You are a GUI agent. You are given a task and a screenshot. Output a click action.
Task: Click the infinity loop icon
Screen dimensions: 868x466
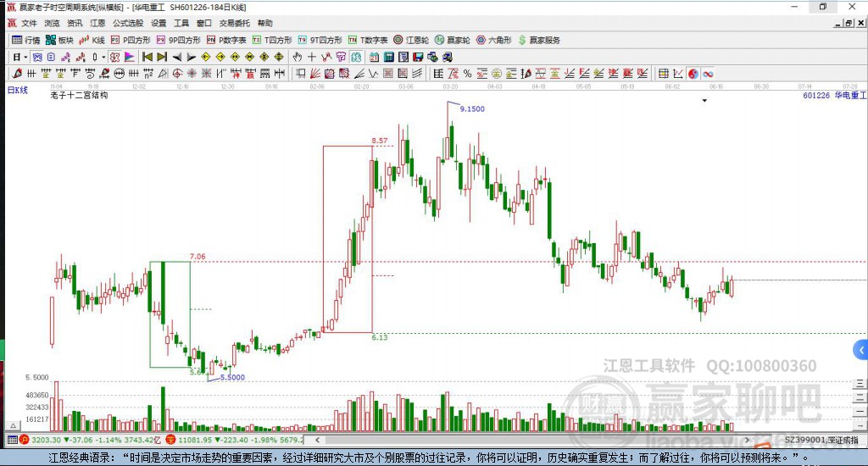tap(708, 74)
